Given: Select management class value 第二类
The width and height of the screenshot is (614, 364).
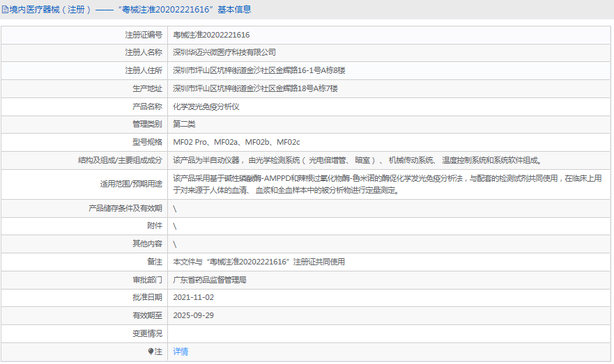Looking at the screenshot, I should click(184, 124).
